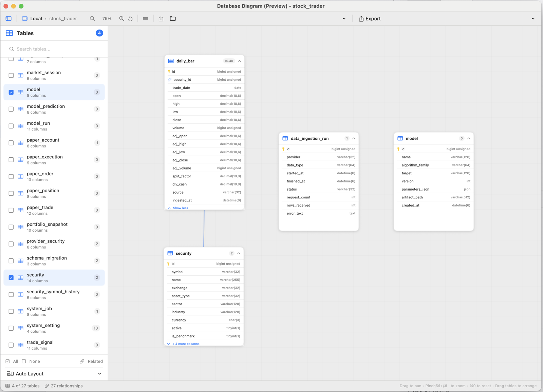Click the relationship line between daily_bar and security
The width and height of the screenshot is (543, 392).
(x=204, y=229)
